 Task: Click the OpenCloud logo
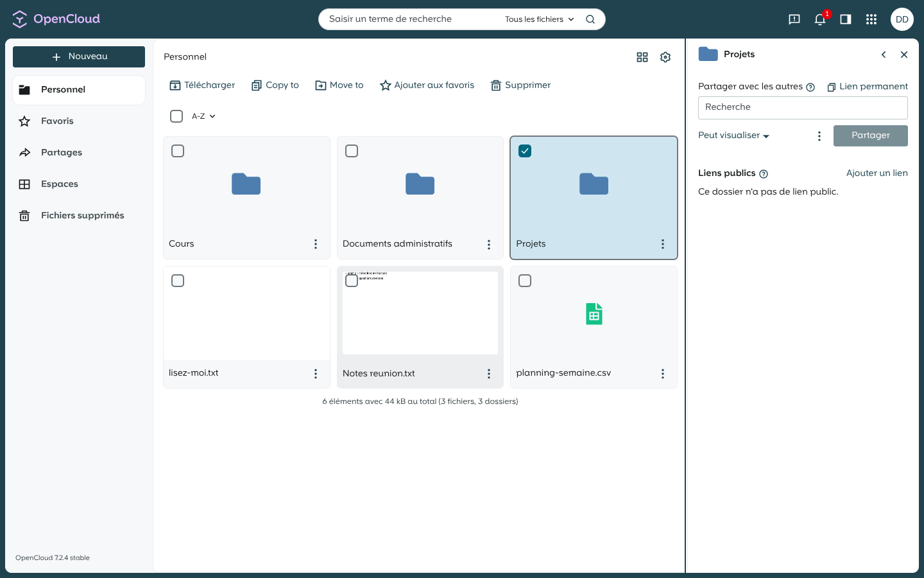(x=56, y=19)
